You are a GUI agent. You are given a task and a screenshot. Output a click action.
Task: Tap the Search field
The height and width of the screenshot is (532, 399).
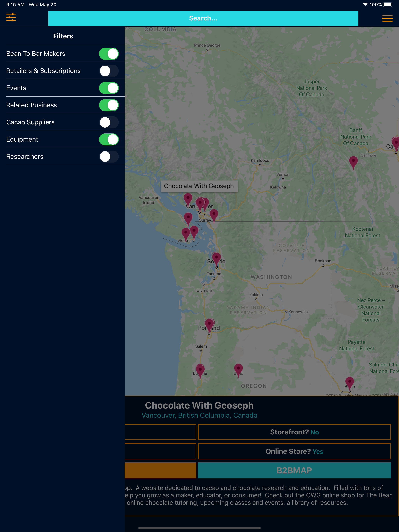[203, 18]
